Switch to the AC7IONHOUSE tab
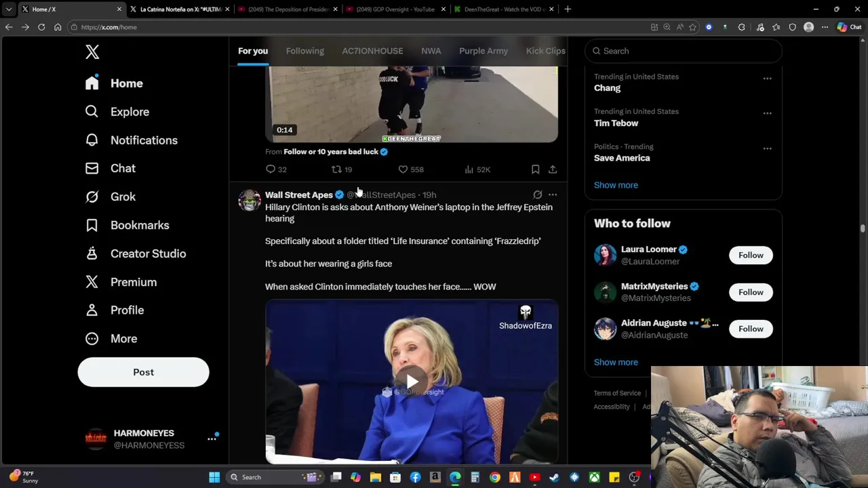Viewport: 868px width, 488px height. click(x=372, y=51)
